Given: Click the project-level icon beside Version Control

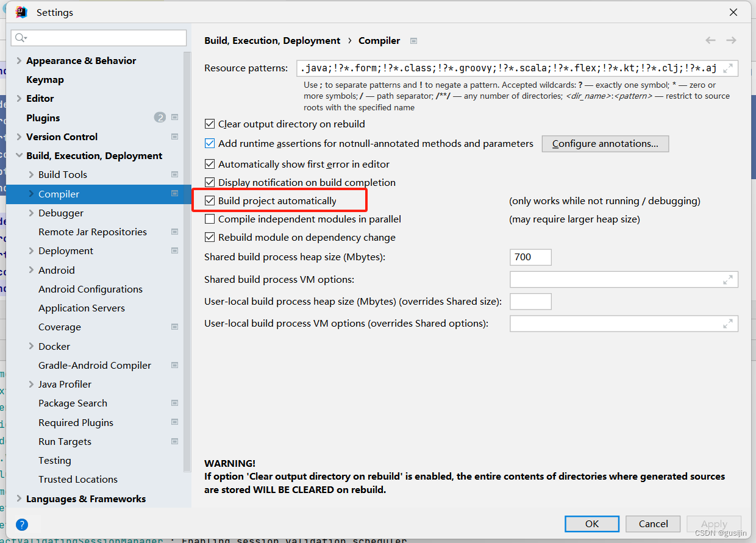Looking at the screenshot, I should coord(175,137).
